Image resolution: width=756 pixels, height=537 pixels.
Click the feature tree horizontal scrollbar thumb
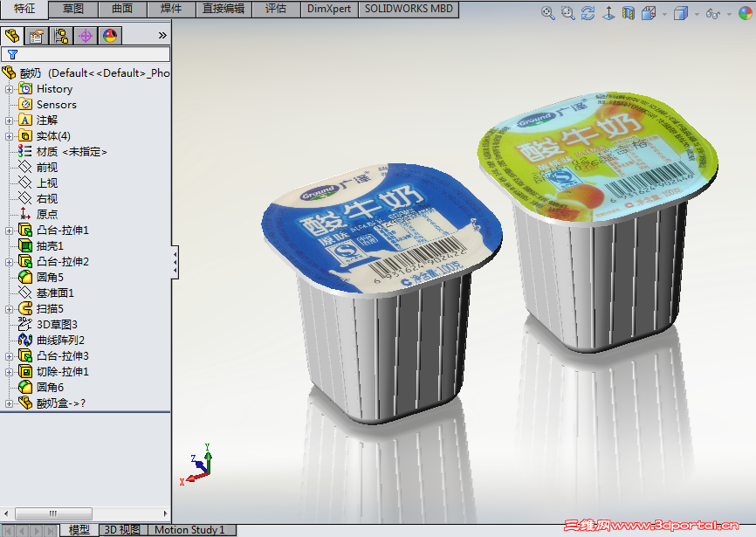53,513
